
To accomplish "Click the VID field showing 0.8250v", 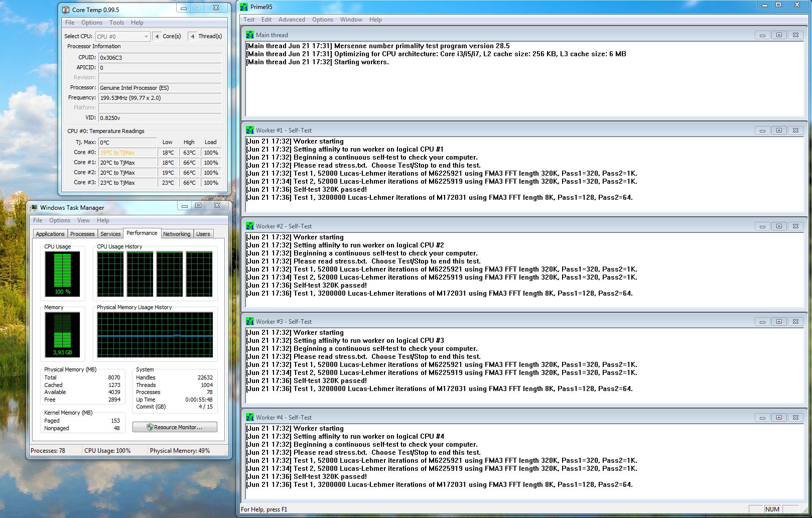I will (x=160, y=117).
